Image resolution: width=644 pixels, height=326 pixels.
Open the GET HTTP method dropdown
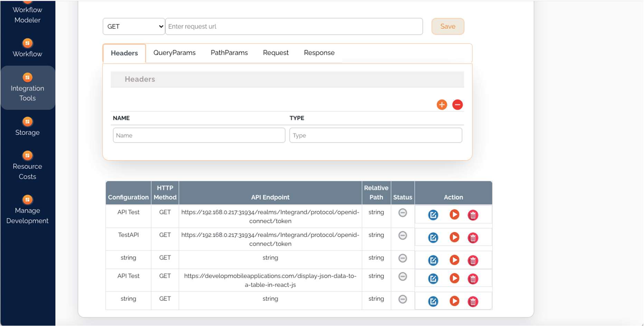134,27
